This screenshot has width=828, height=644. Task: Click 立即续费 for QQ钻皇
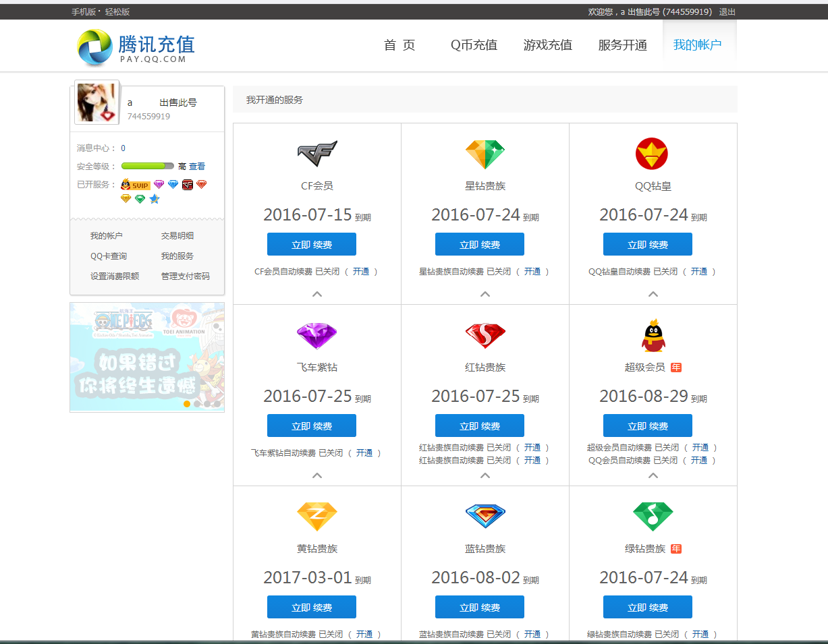click(648, 244)
